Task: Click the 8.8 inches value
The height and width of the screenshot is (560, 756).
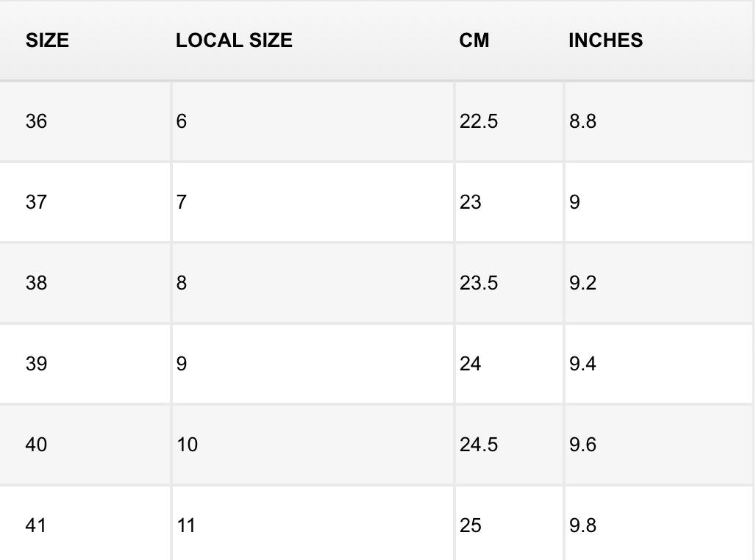Action: 582,121
